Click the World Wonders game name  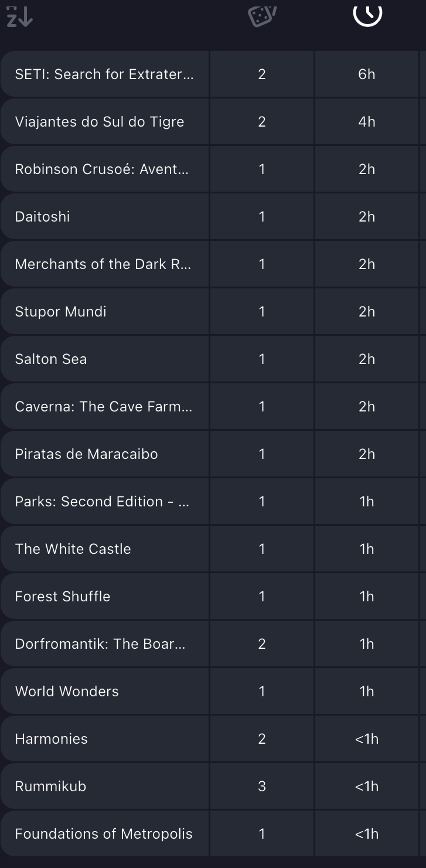(67, 692)
